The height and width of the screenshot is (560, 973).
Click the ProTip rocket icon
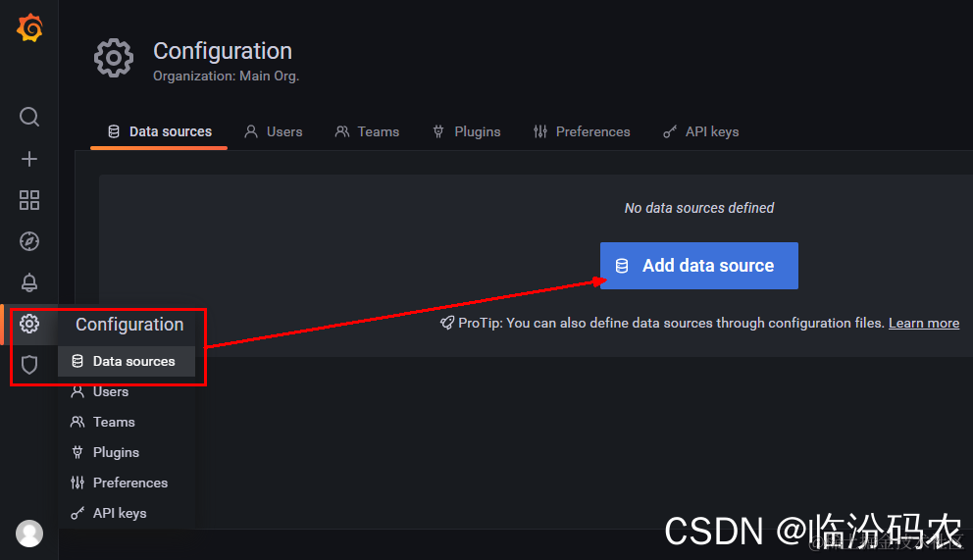(447, 323)
